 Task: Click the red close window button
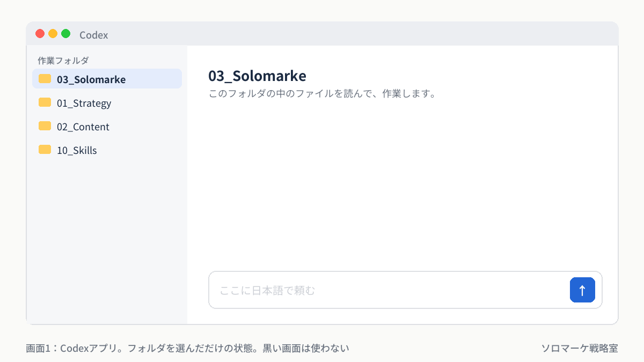pos(40,34)
